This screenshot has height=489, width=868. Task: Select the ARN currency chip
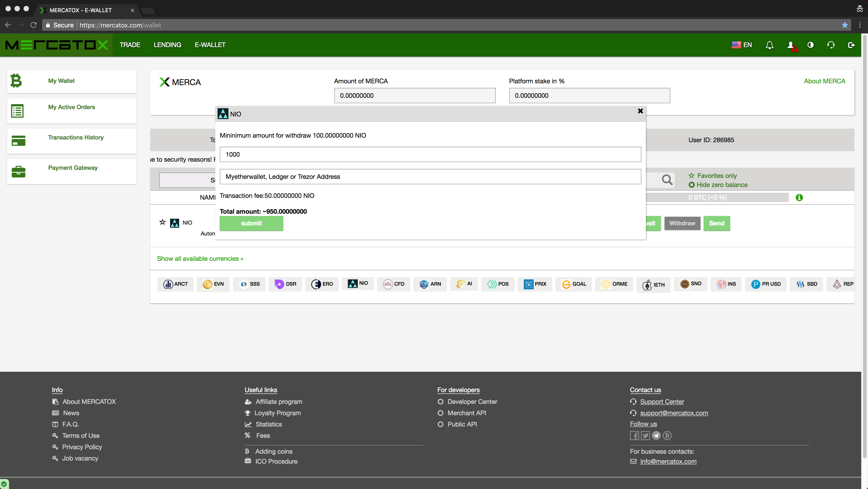(430, 284)
